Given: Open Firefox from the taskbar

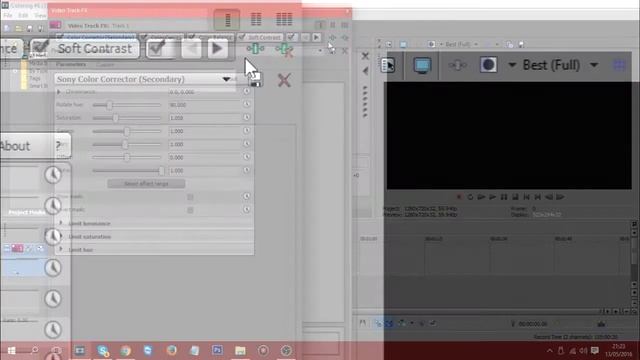Looking at the screenshot, I should click(171, 351).
